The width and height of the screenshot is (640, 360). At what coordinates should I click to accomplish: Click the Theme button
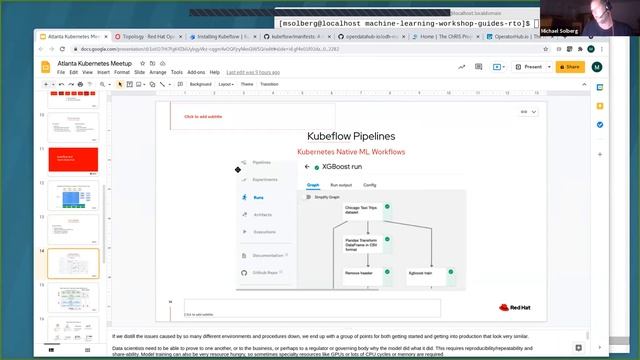247,84
